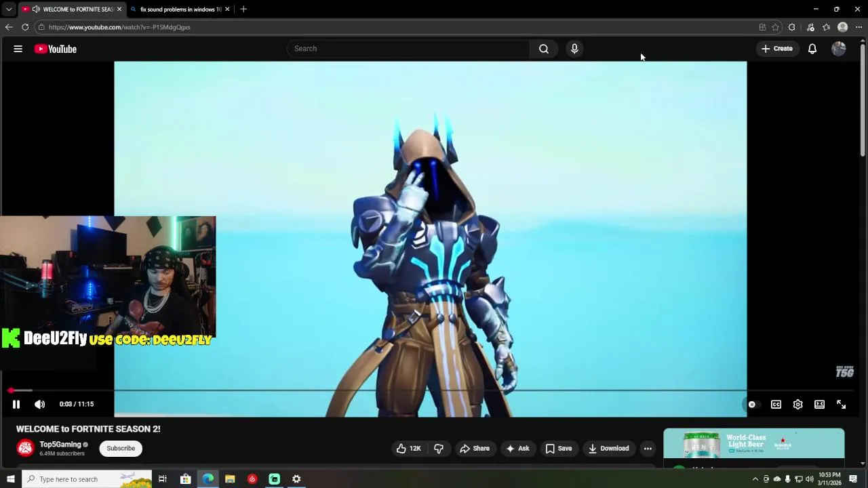The image size is (868, 488).
Task: Open the Ask AI button below the video
Action: [517, 449]
